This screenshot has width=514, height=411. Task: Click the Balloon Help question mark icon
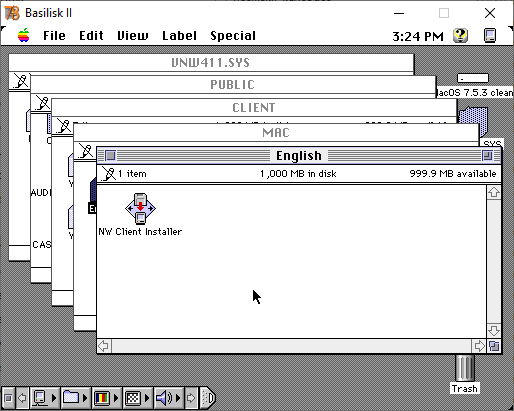pos(460,35)
